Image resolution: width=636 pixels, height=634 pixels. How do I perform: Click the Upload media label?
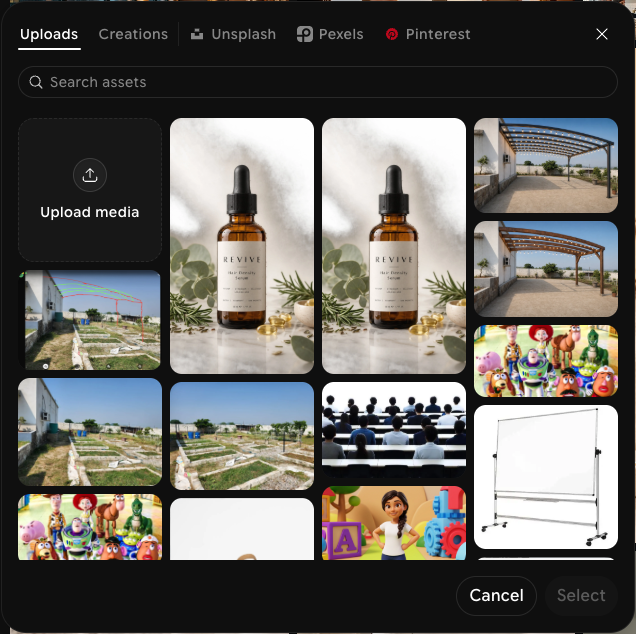(90, 212)
